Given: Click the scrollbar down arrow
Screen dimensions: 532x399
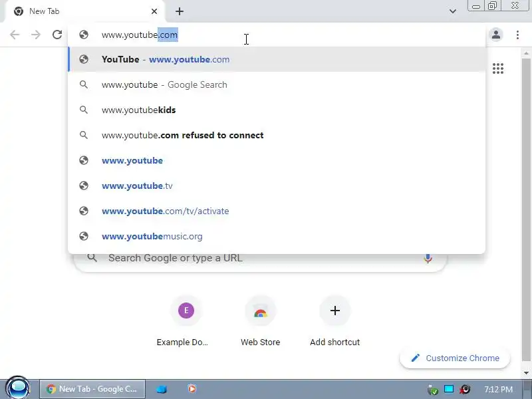Looking at the screenshot, I should pyautogui.click(x=526, y=373).
